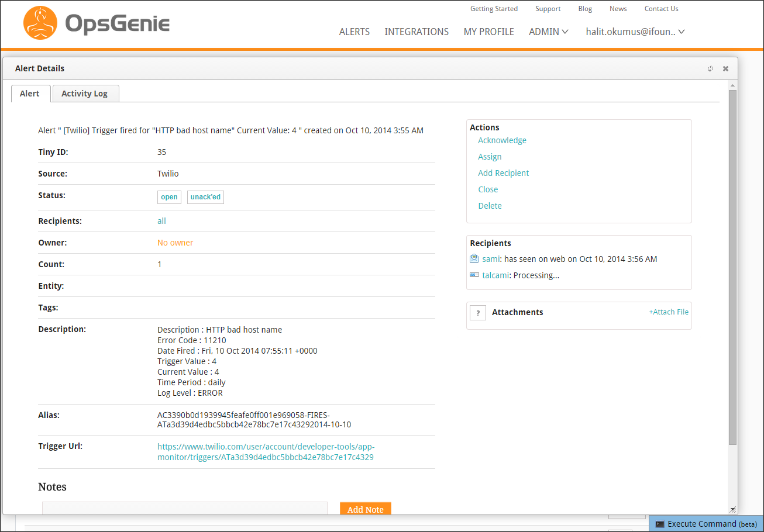Switch to the Activity Log tab
Viewport: 764px width, 532px height.
[x=86, y=94]
